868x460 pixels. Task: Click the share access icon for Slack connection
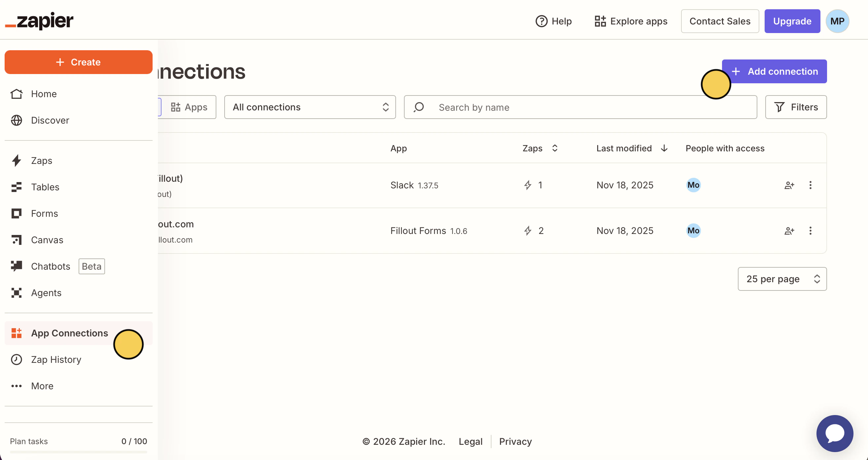(x=789, y=185)
